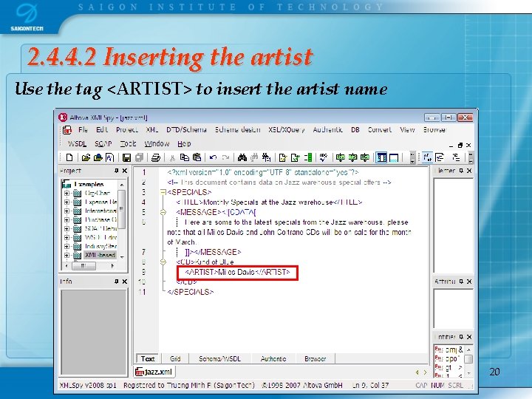Screen dimensions: 532x399
Task: Expand the International project folder
Action: point(66,211)
